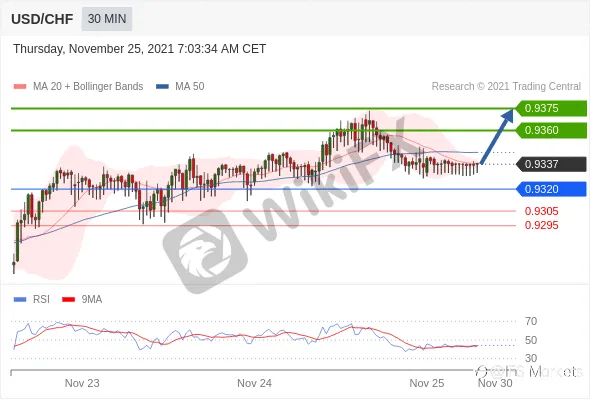Click the MA 50 legend color swatch
Viewport: 590px width, 400px height.
pos(162,87)
